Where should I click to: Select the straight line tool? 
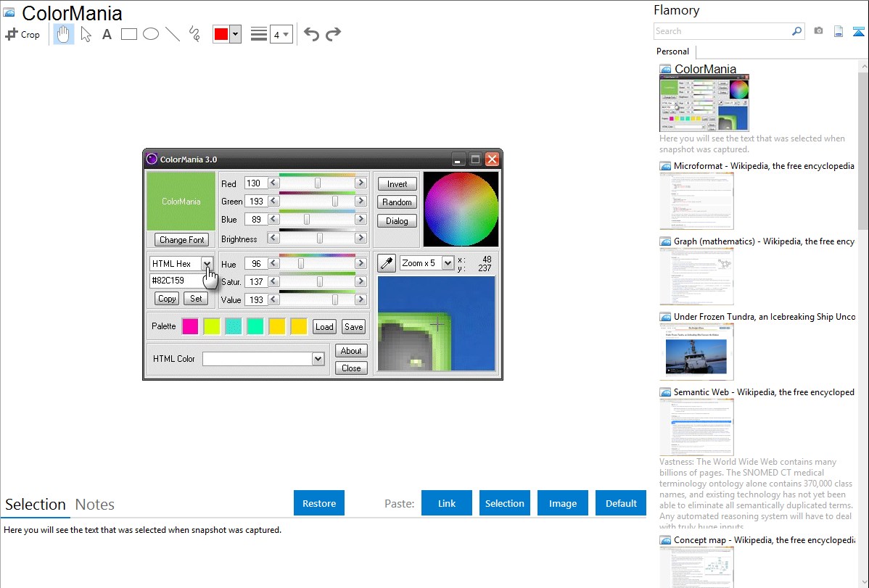173,34
